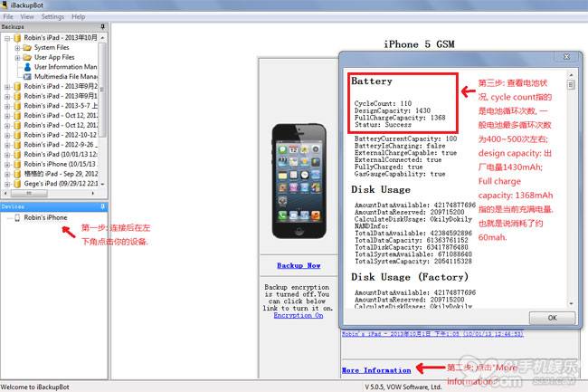Click "FullChargeCapacity: 1368" text
588x392 pixels.
pyautogui.click(x=400, y=118)
